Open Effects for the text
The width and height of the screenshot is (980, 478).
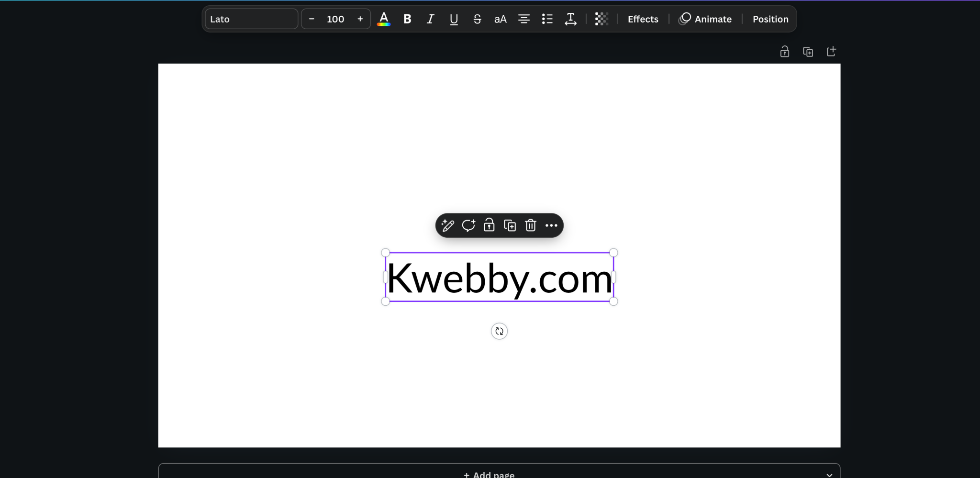643,19
